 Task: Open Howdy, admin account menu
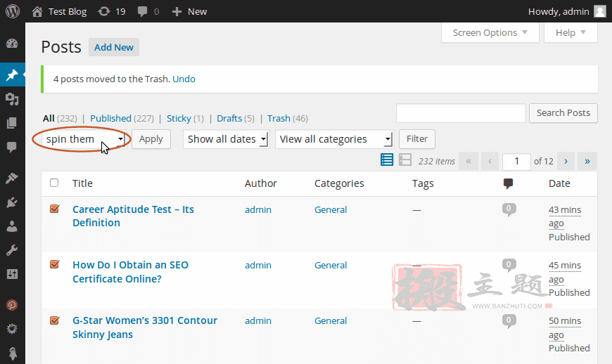pyautogui.click(x=567, y=12)
